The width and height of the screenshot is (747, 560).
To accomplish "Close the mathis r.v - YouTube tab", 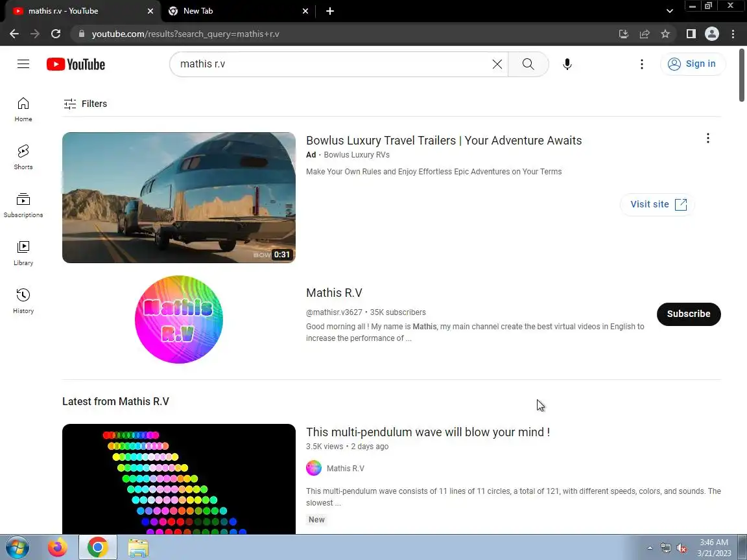I will coord(150,11).
